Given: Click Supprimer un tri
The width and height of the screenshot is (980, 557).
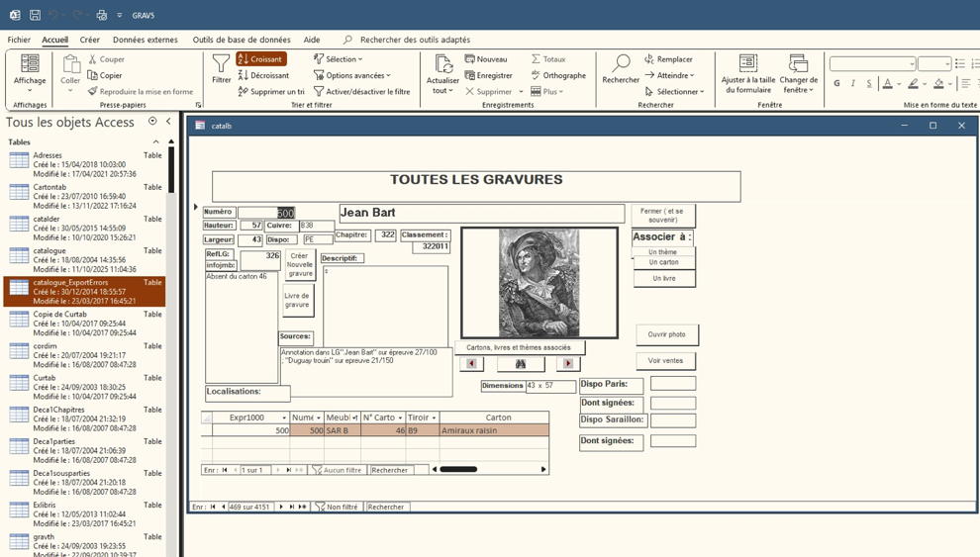Looking at the screenshot, I should [x=271, y=92].
